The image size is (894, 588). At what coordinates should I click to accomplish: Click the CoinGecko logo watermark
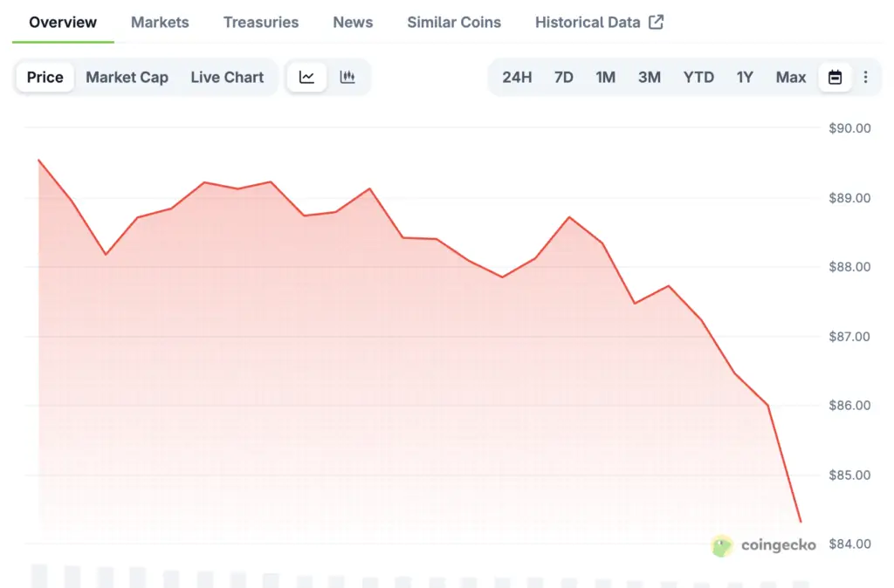[x=764, y=545]
